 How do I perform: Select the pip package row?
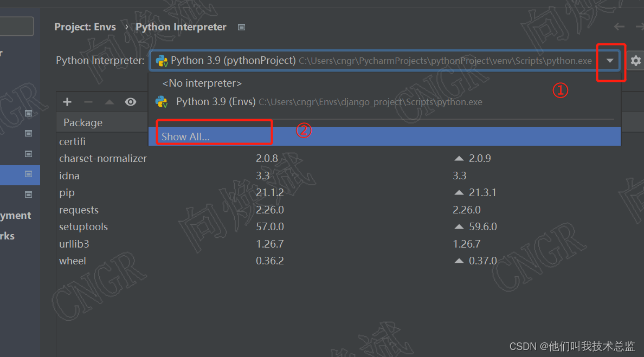point(67,193)
